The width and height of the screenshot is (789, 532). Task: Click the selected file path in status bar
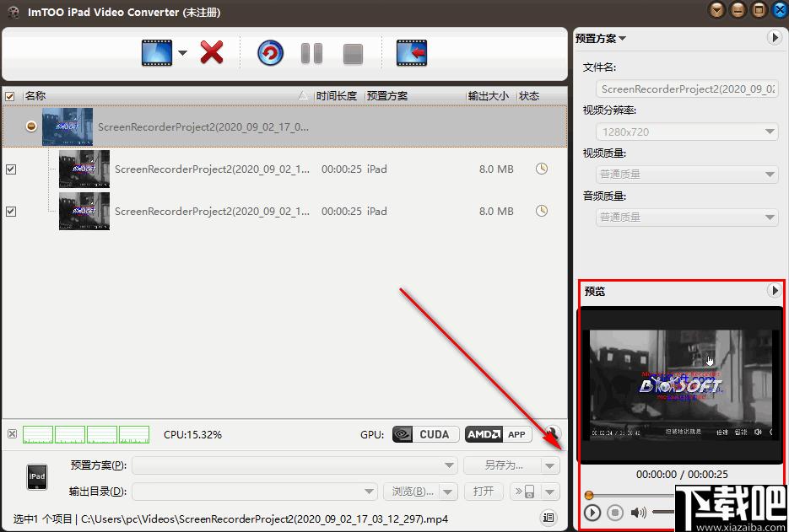click(x=264, y=519)
